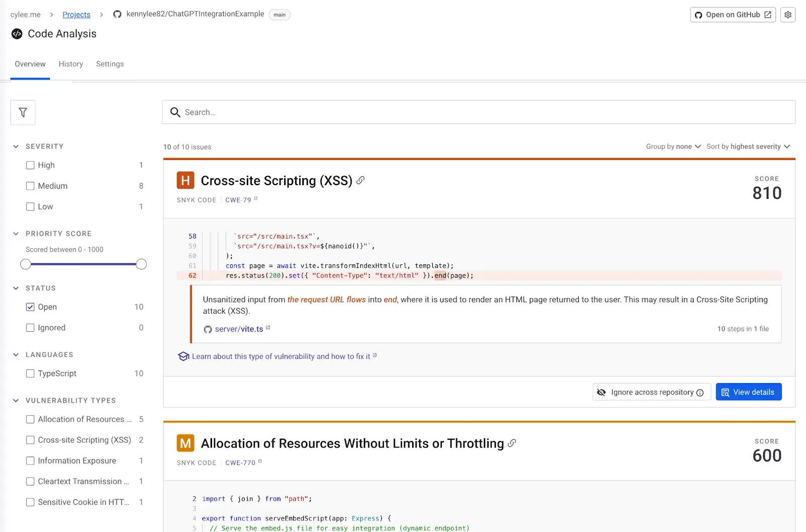
Task: Uncheck the Open status checkbox
Action: click(30, 307)
